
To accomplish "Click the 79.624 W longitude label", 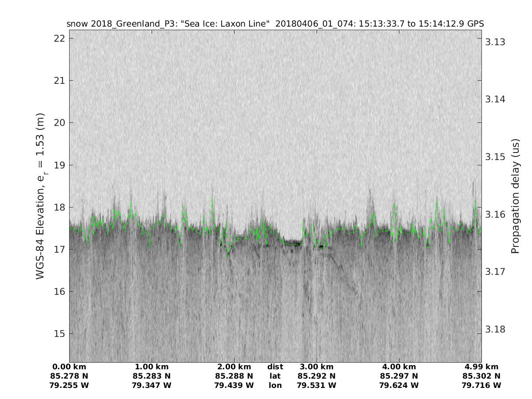I will [399, 385].
